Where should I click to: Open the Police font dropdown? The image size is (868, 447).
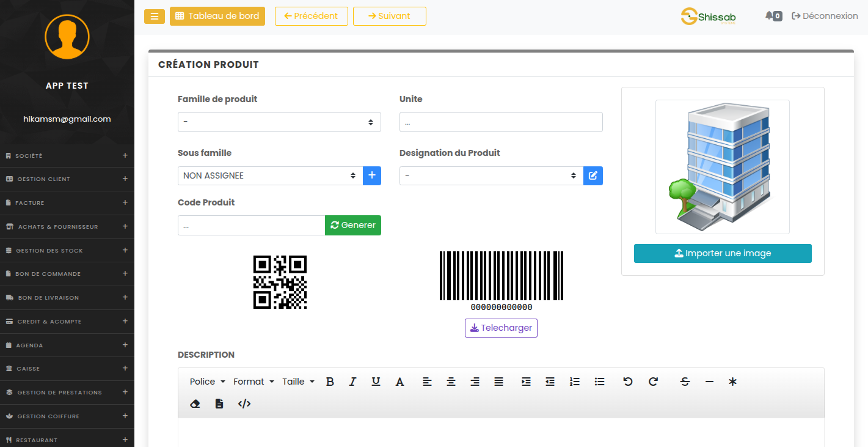[x=207, y=382]
